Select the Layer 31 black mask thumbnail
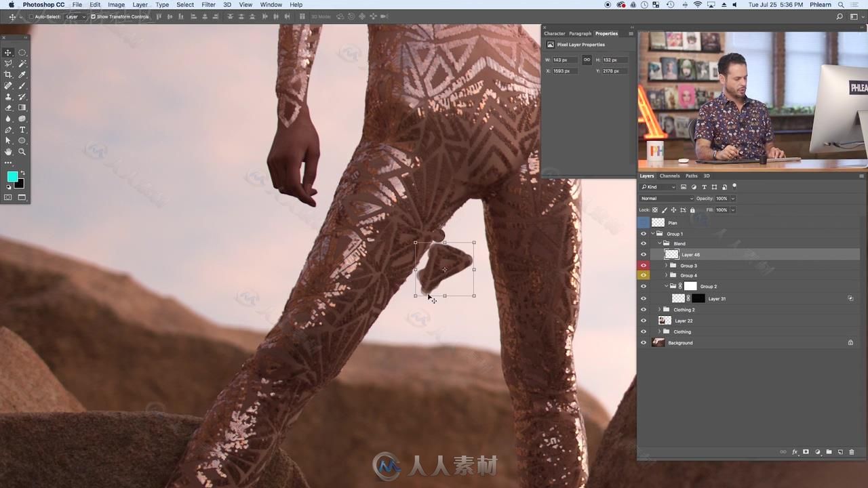868x488 pixels. (698, 298)
